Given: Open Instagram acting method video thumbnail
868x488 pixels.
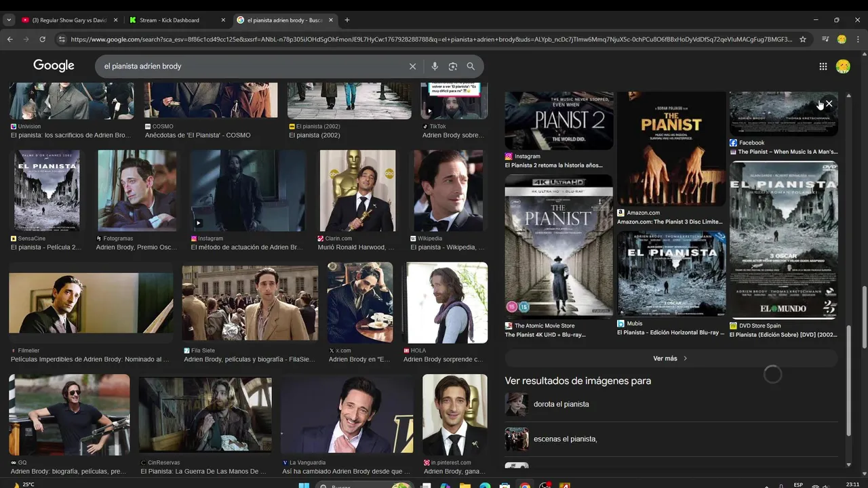Looking at the screenshot, I should (248, 191).
